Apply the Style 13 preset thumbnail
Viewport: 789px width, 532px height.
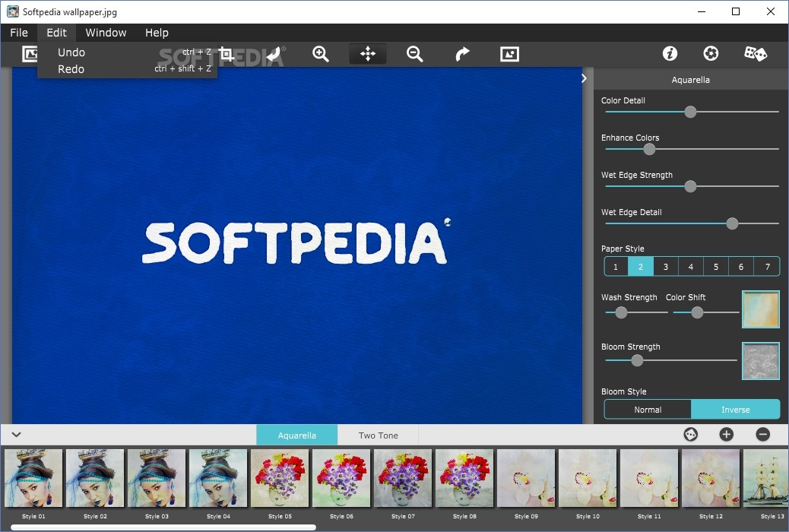click(766, 478)
